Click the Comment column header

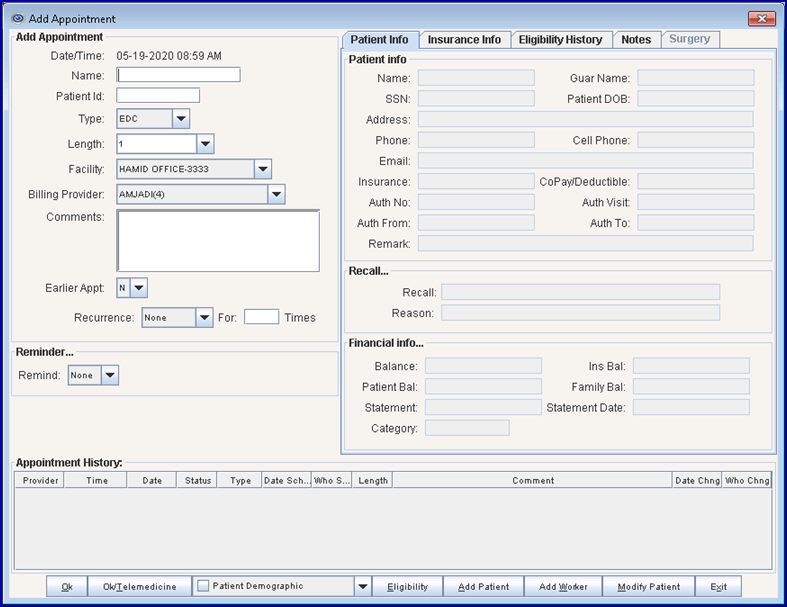point(533,480)
